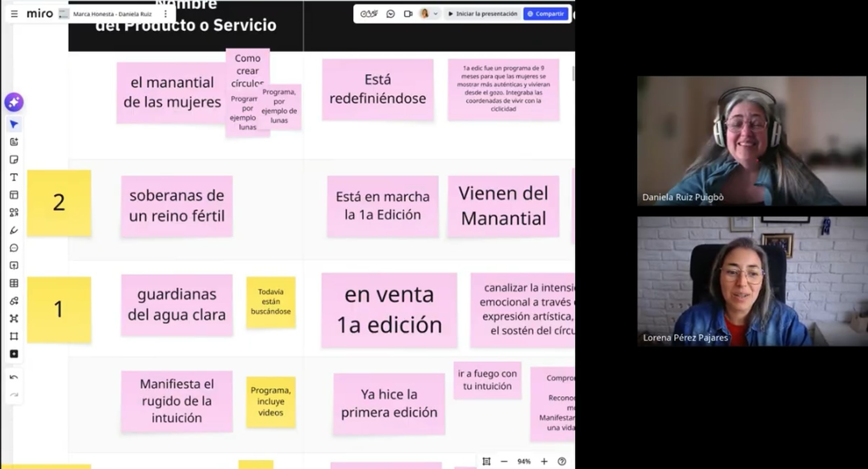Select sticky note 'guardianas del agua clara'

click(177, 305)
